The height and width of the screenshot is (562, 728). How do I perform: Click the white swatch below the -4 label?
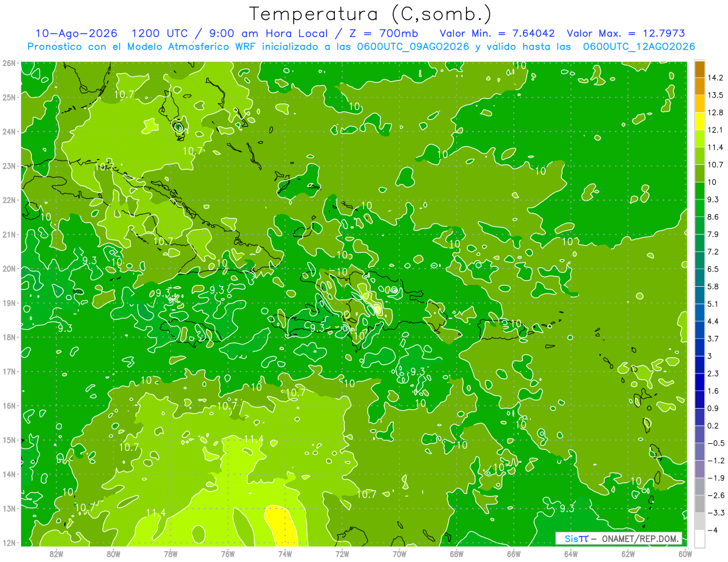(699, 538)
